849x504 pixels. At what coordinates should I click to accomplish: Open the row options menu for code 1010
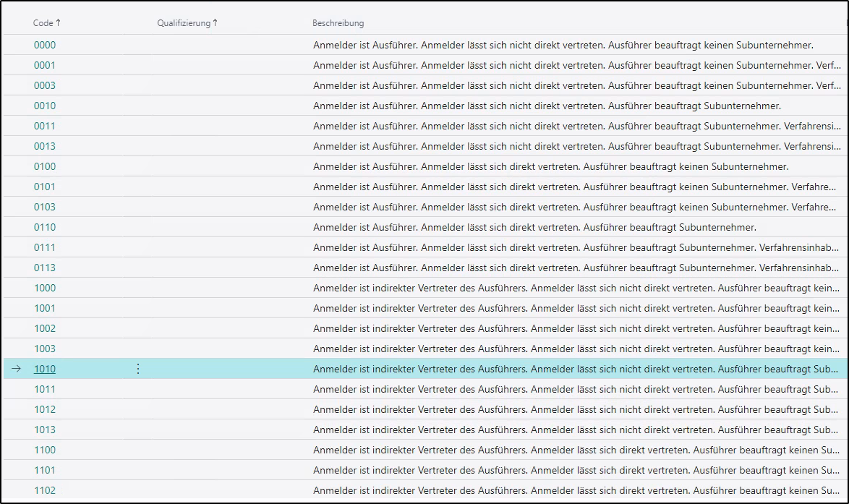[x=138, y=369]
